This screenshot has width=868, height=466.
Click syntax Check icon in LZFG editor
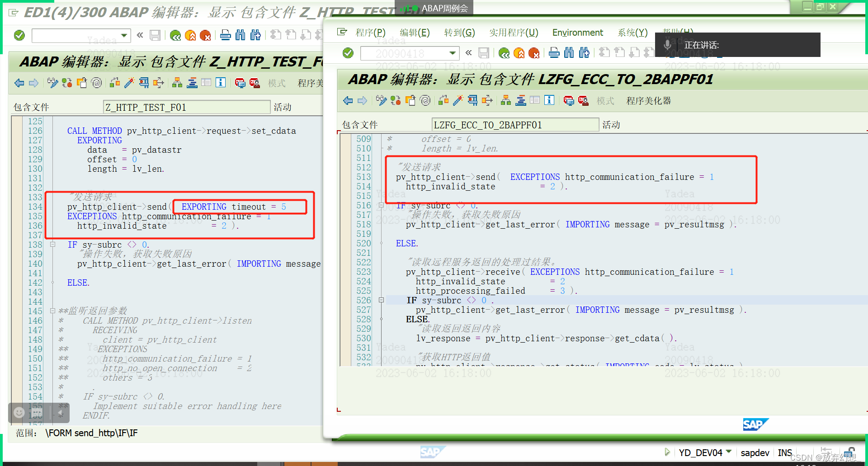[x=443, y=100]
